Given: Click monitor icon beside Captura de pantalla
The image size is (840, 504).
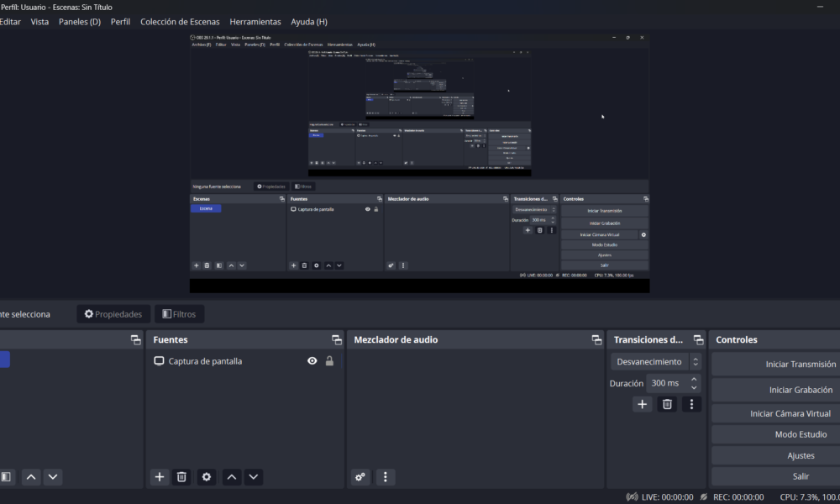Looking at the screenshot, I should pyautogui.click(x=159, y=361).
